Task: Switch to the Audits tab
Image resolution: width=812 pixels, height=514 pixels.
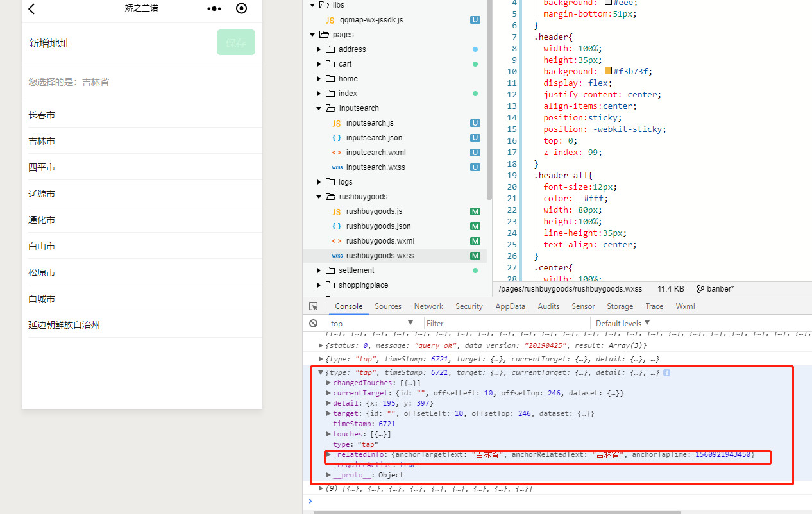Action: coord(548,306)
